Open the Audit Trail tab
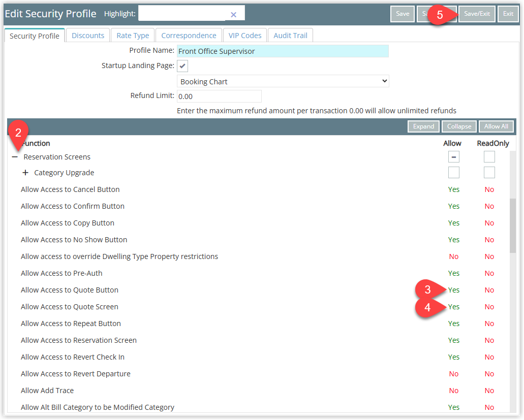This screenshot has height=420, width=524. click(x=290, y=36)
